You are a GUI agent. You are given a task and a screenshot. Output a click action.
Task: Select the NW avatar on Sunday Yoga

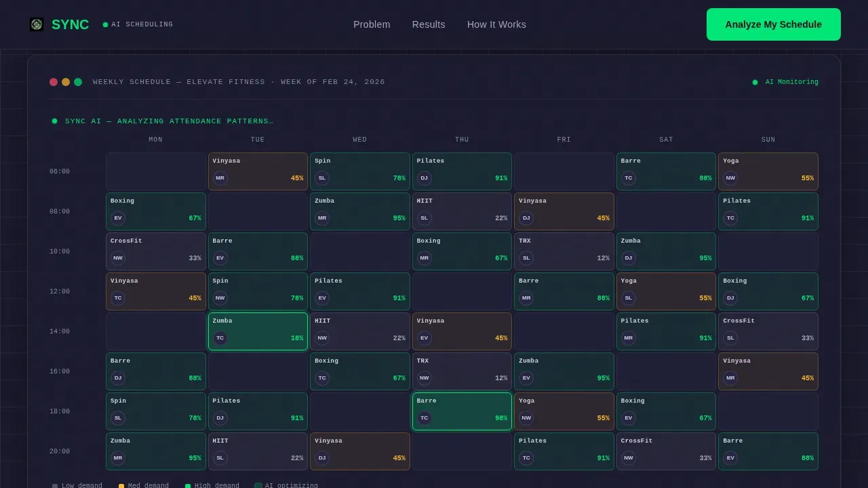click(730, 178)
